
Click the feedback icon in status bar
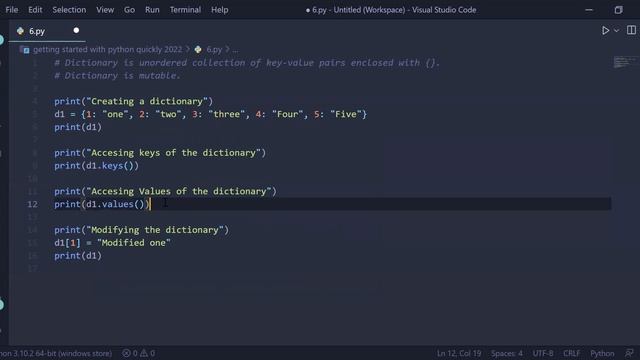629,353
